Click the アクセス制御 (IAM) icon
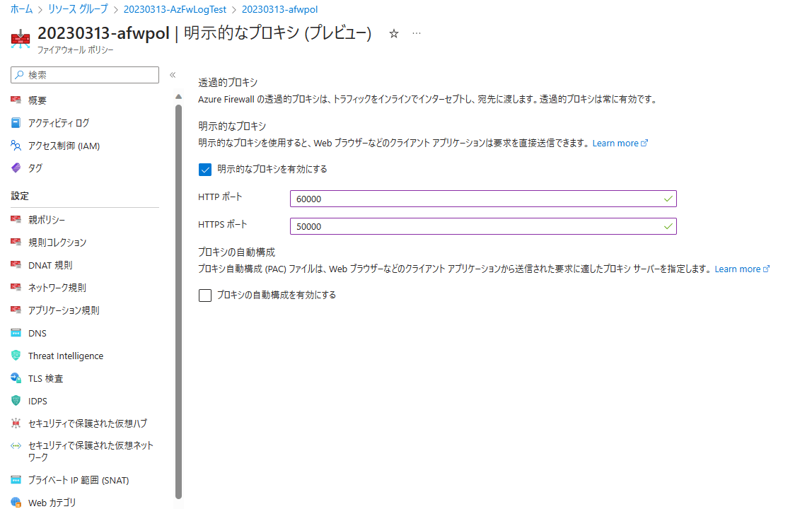The image size is (812, 509). (16, 146)
